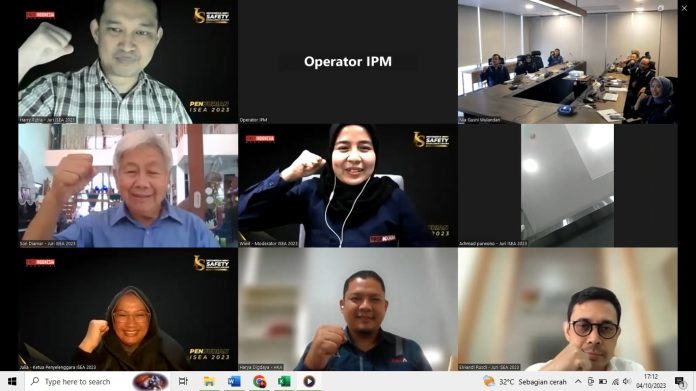The image size is (696, 391).
Task: Open network status icon in system tray
Action: point(615,382)
